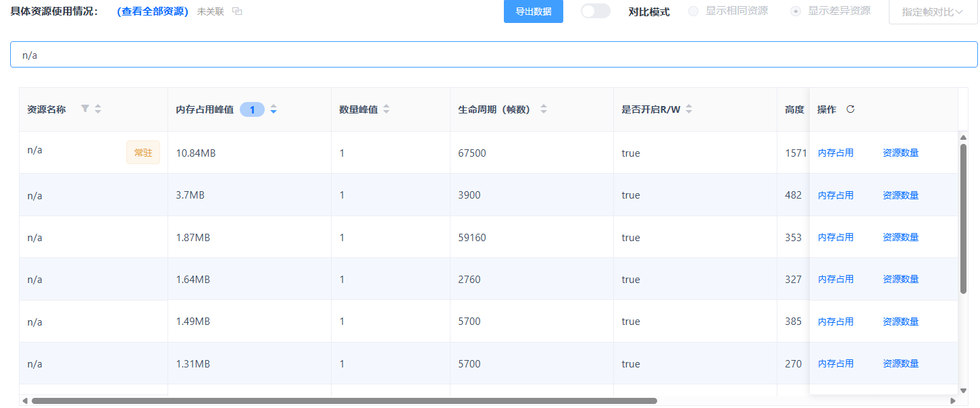The image size is (980, 408).
Task: Select 显示相同资源 radio button
Action: pos(693,11)
